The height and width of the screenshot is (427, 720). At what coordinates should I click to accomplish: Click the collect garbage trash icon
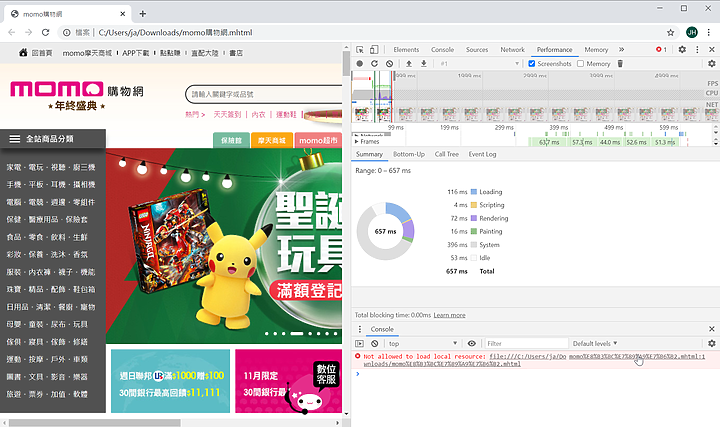[620, 63]
